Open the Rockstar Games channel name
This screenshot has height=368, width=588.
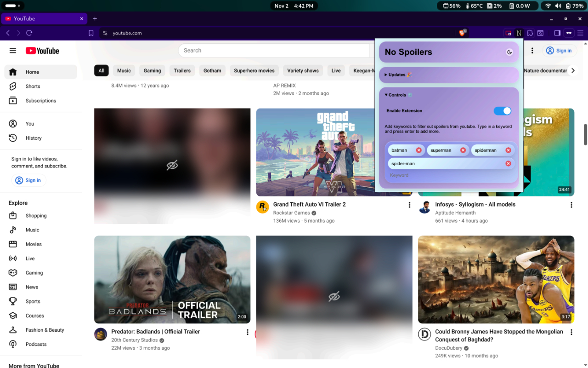click(292, 213)
